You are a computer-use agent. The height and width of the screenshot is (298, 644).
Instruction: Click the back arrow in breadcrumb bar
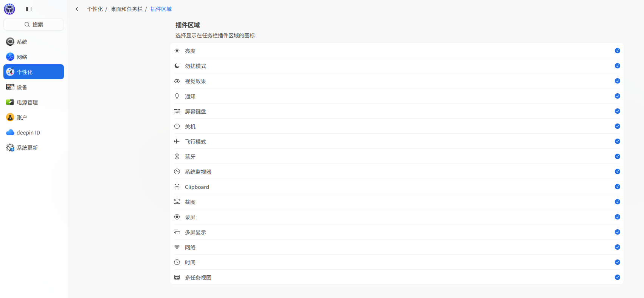[x=77, y=9]
